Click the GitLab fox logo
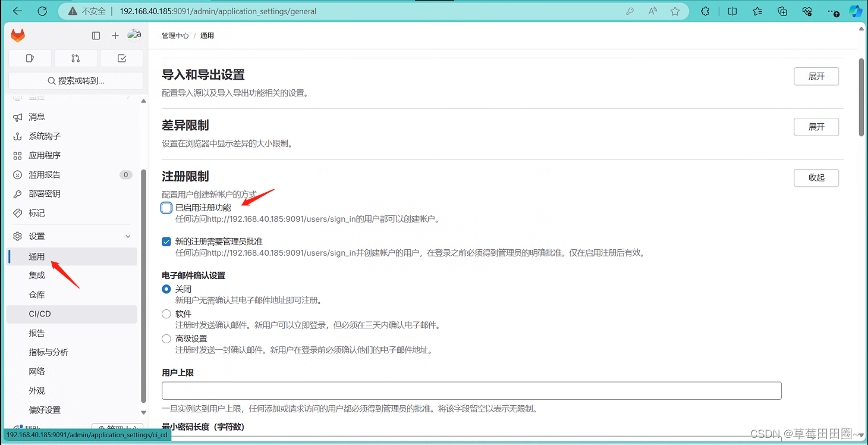868x445 pixels. (18, 36)
